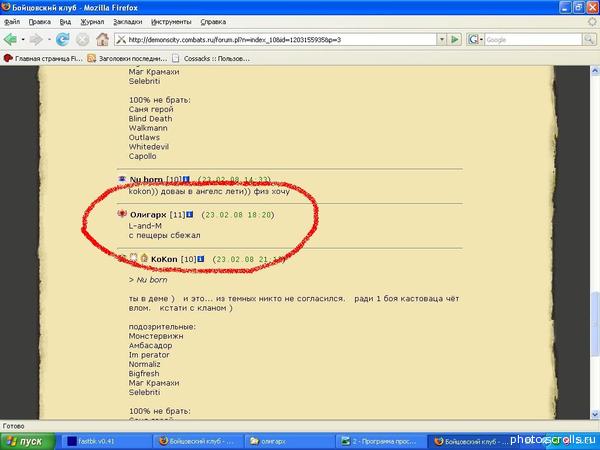Click the info icon next to KoKon

pyautogui.click(x=201, y=259)
